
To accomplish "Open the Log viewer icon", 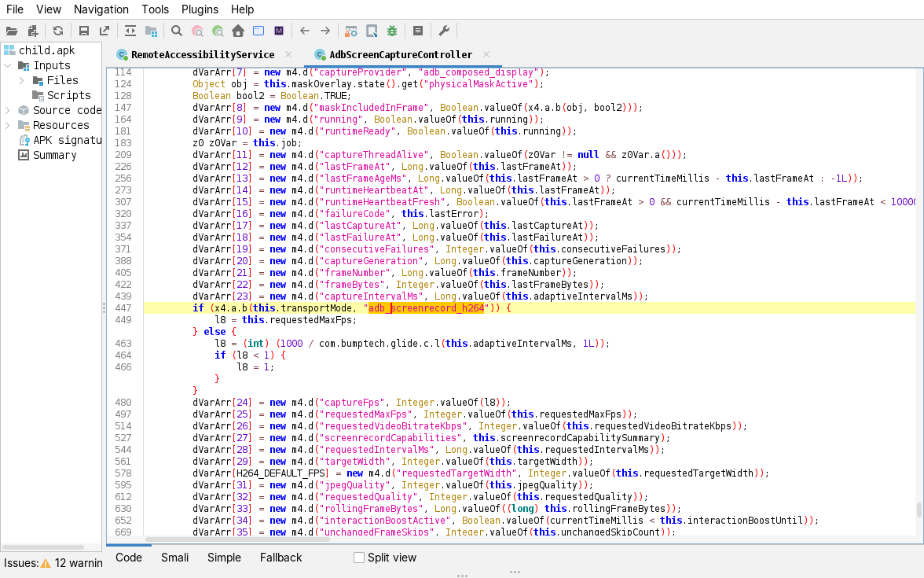I will [418, 31].
